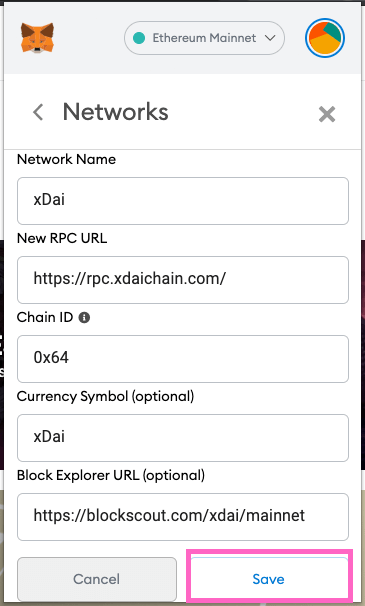Click the green network status dot

[x=139, y=38]
